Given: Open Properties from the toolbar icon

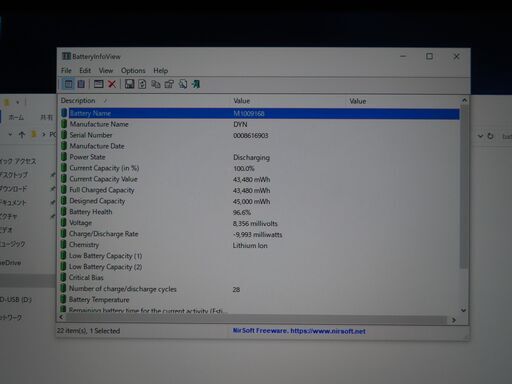Looking at the screenshot, I should coord(169,84).
